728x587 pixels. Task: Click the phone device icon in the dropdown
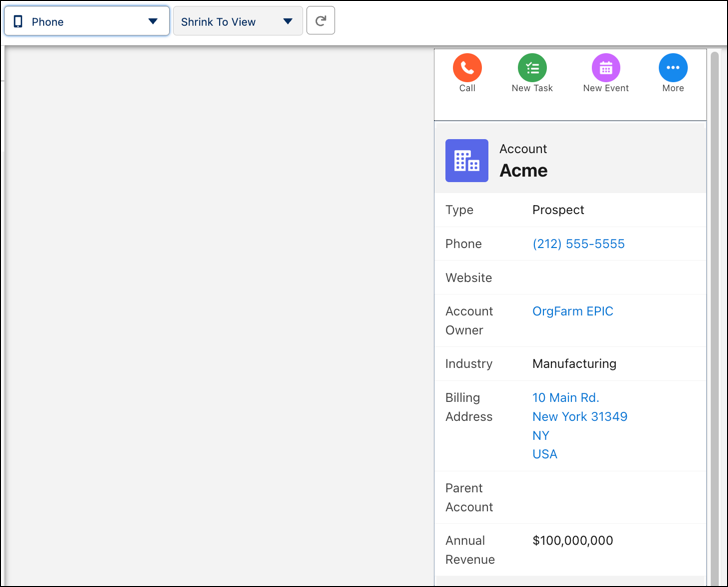coord(18,21)
